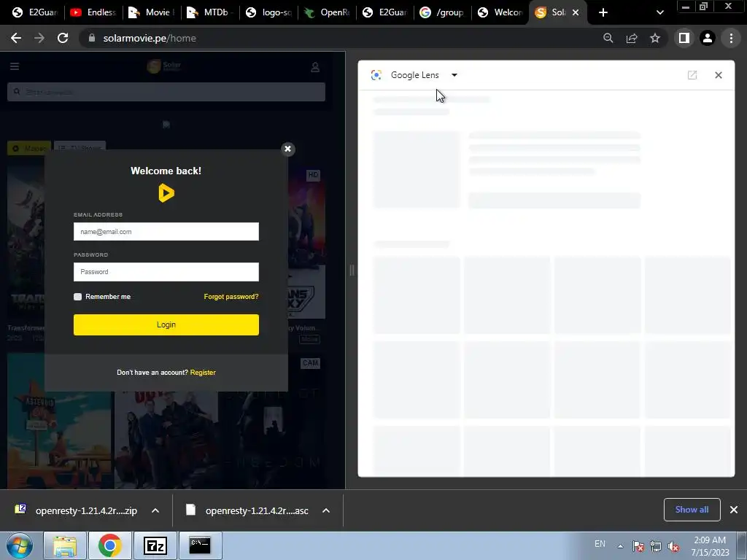The image size is (747, 560).
Task: Close the active SolarMovie tab
Action: coord(576,12)
